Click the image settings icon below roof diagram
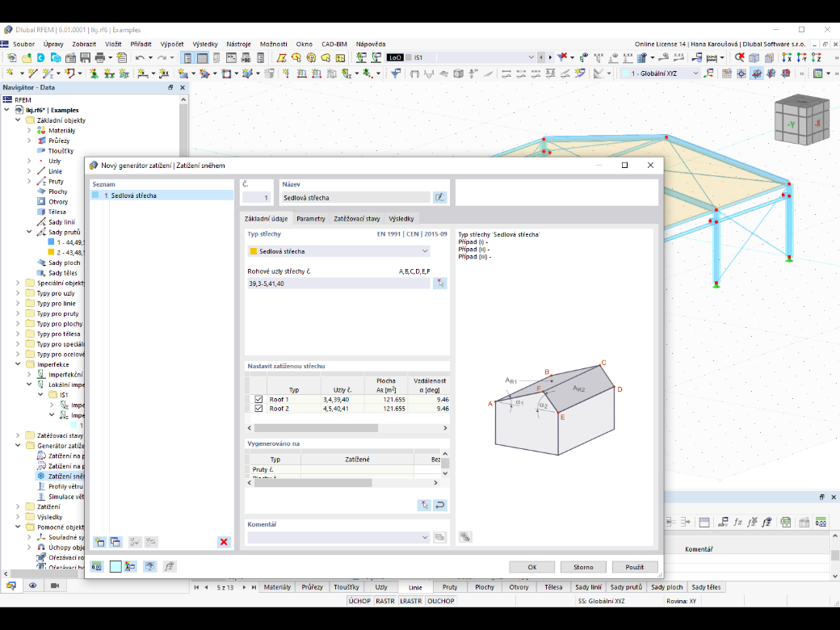This screenshot has height=630, width=840. click(x=465, y=537)
